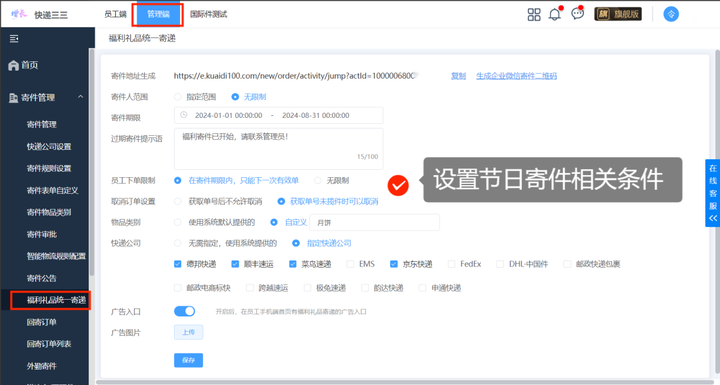This screenshot has height=385, width=720.
Task: Switch to the 管理端 tab
Action: (158, 14)
